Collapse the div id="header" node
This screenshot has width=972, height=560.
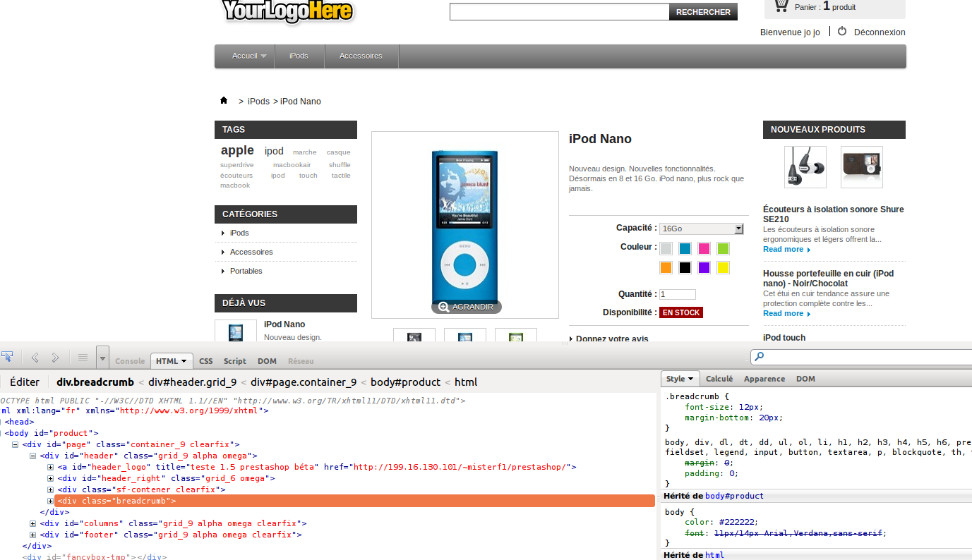[33, 456]
